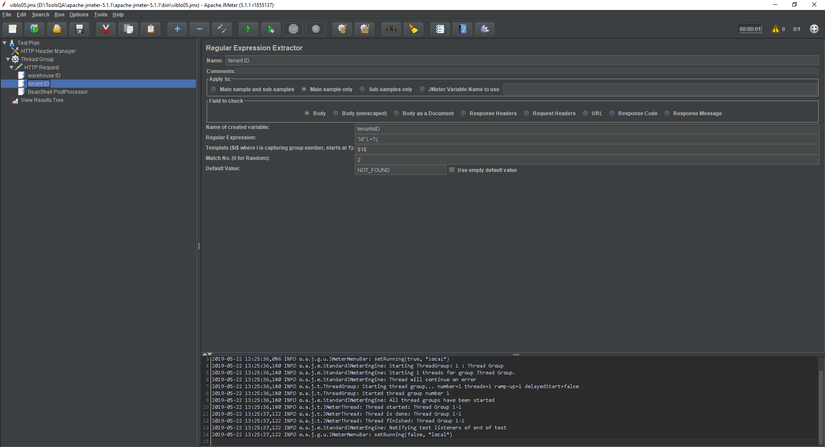Click the Open file folder icon
This screenshot has width=825, height=447.
tap(57, 29)
